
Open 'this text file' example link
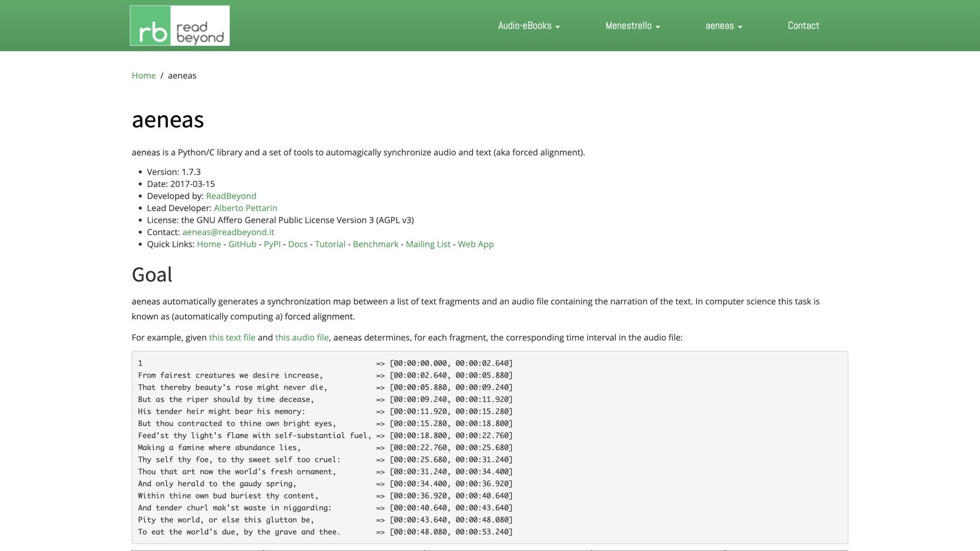[232, 338]
